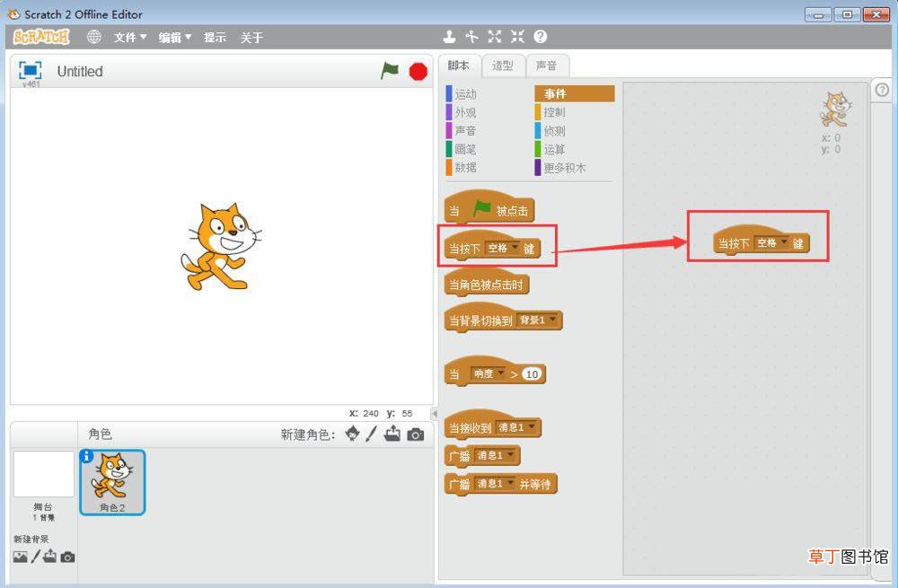Select the 控制 block category
This screenshot has height=588, width=898.
tap(554, 112)
